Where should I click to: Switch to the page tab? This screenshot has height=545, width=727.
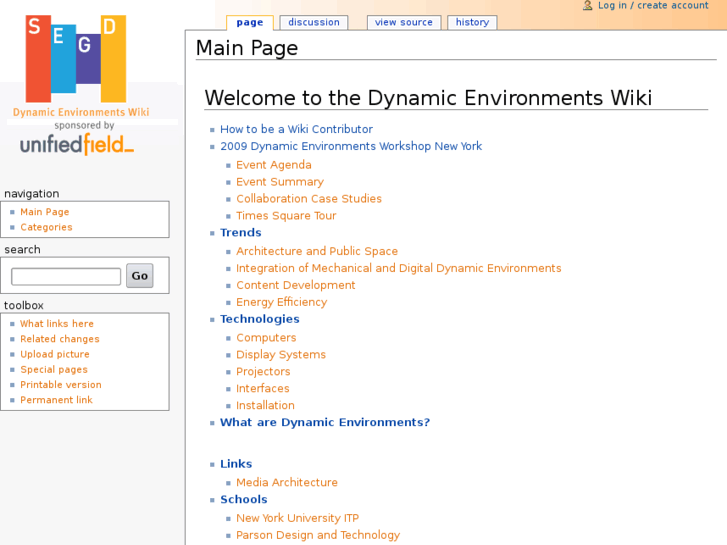(x=249, y=22)
